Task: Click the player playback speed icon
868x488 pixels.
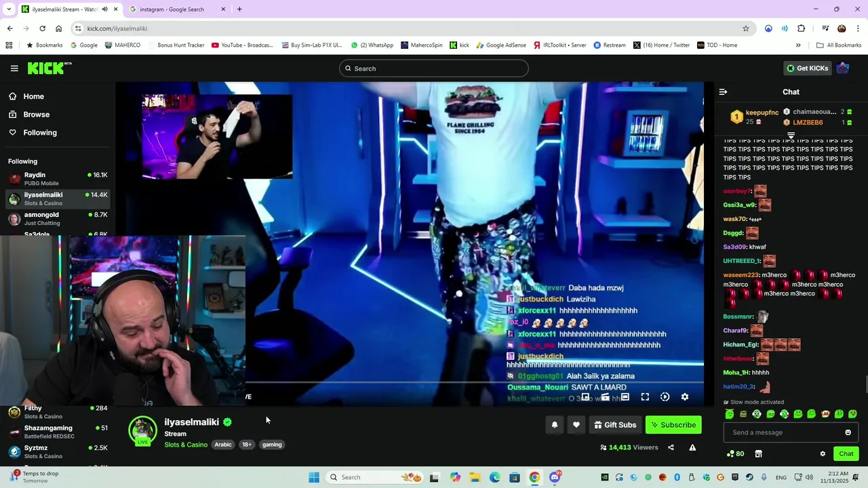Action: coord(665,397)
